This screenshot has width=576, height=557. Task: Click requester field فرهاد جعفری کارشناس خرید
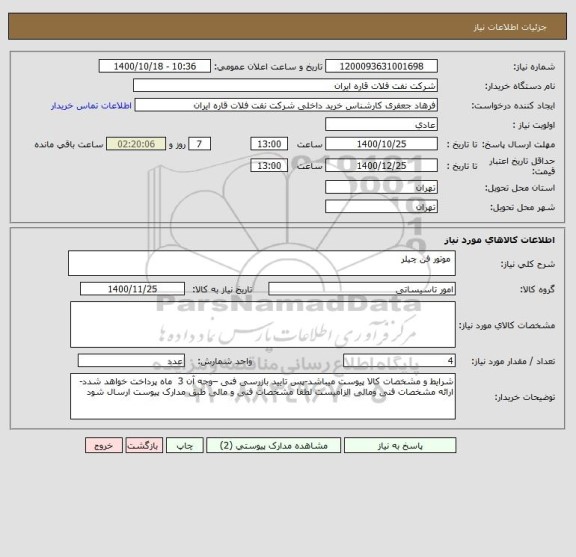tap(286, 105)
